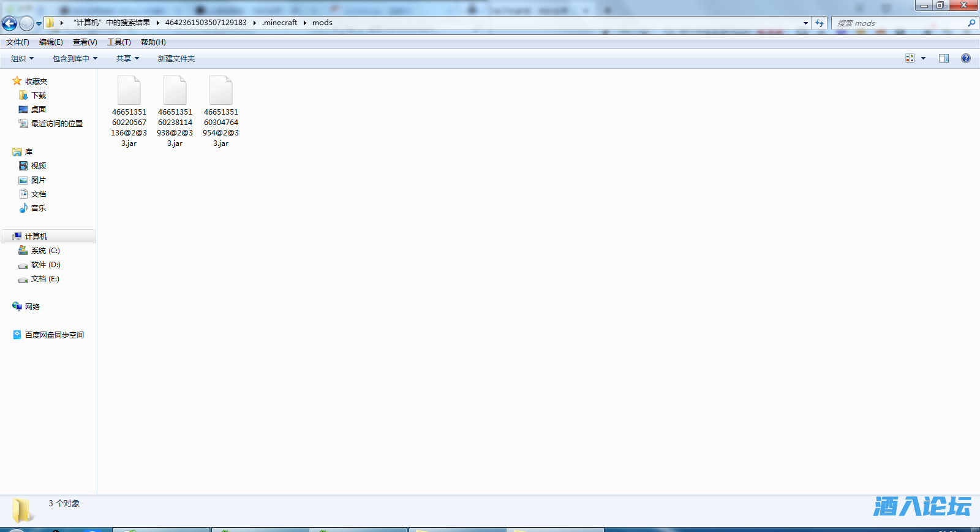Viewport: 980px width, 532px height.
Task: Select 下载 folder in favorites
Action: pos(39,96)
